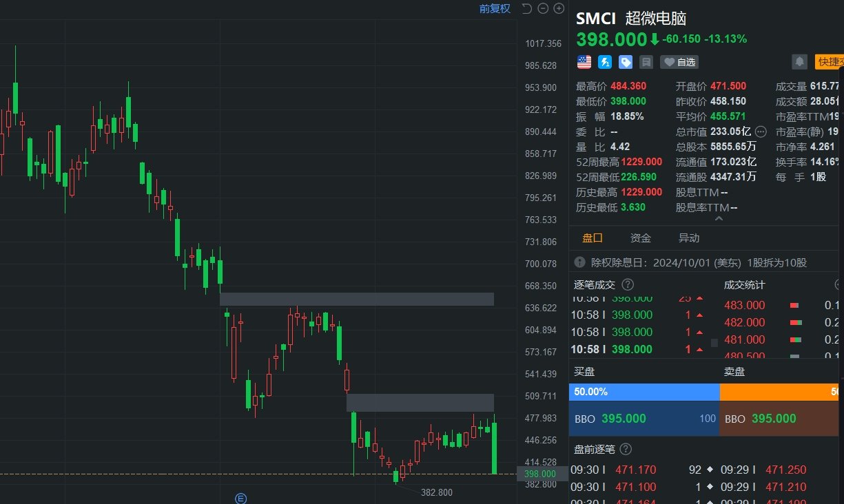Viewport: 844px width, 504px height.
Task: Click the info icon beside 除权除息日
Action: (x=579, y=262)
